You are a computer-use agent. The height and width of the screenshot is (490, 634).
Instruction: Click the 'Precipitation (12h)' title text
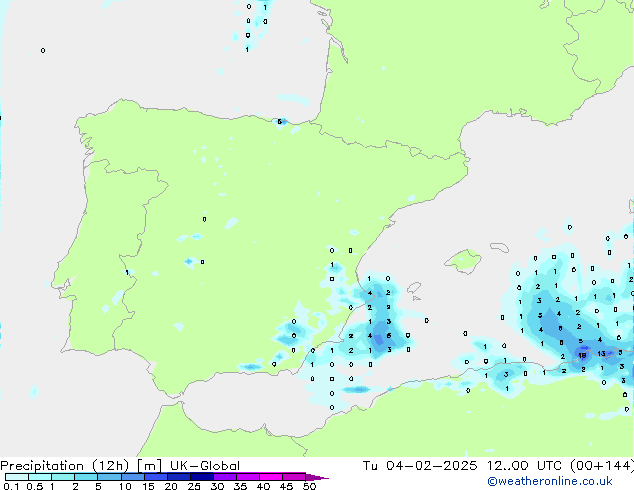tap(65, 466)
